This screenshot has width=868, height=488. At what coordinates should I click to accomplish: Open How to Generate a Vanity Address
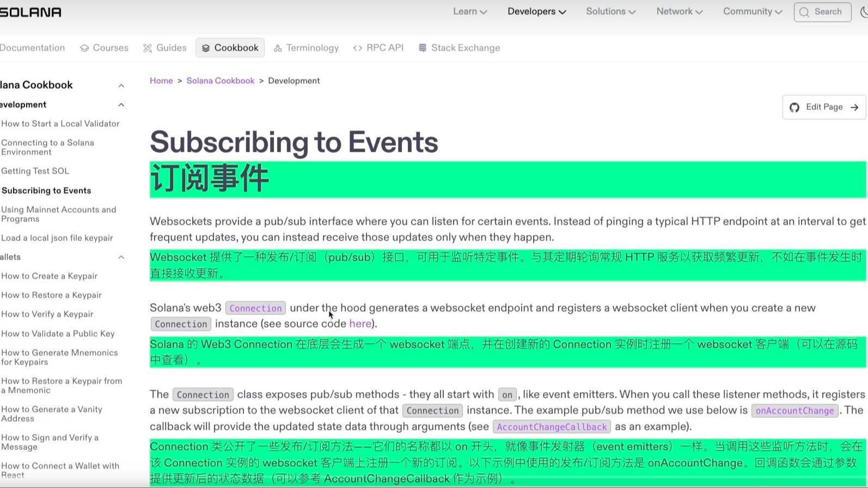click(51, 414)
